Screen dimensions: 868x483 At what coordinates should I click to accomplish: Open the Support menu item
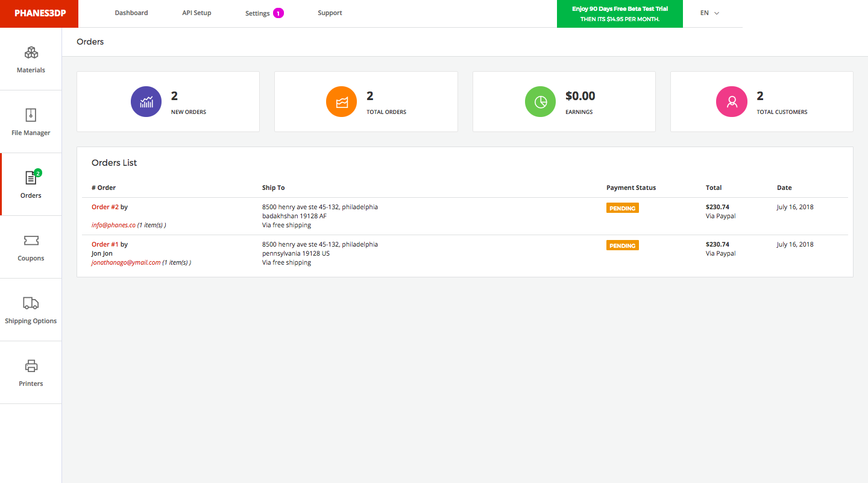330,13
